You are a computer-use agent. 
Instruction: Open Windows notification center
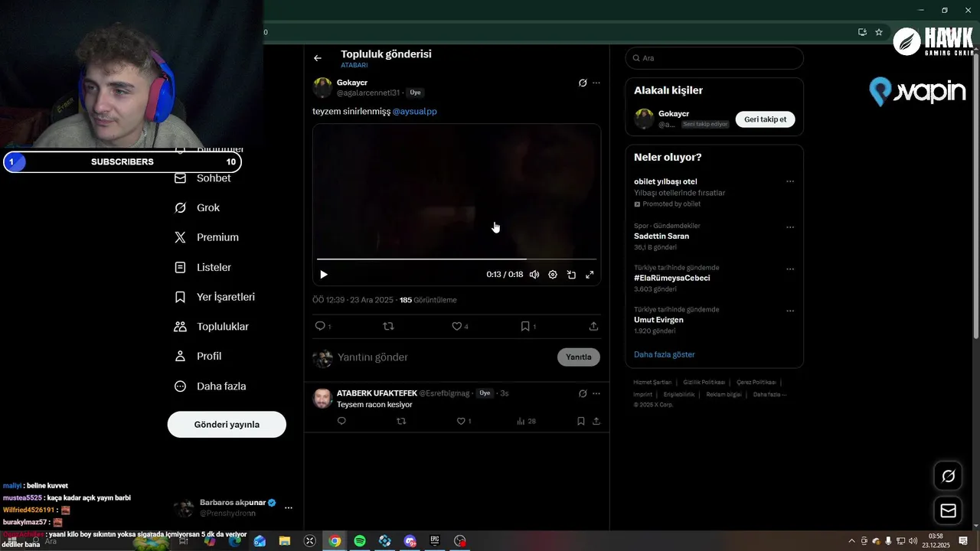(x=963, y=541)
